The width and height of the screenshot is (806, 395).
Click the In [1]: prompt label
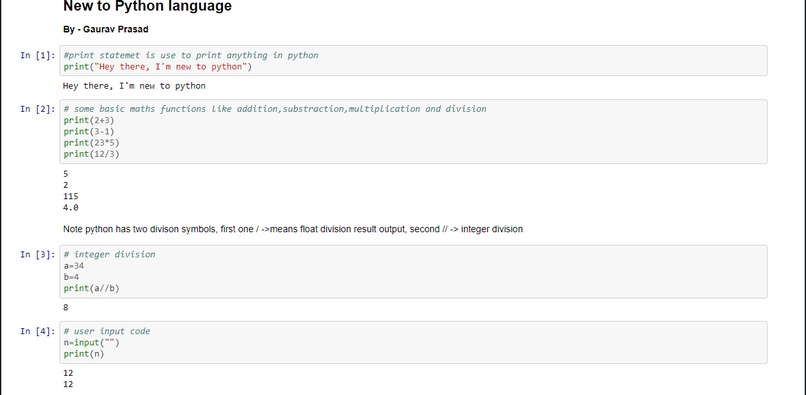coord(38,55)
